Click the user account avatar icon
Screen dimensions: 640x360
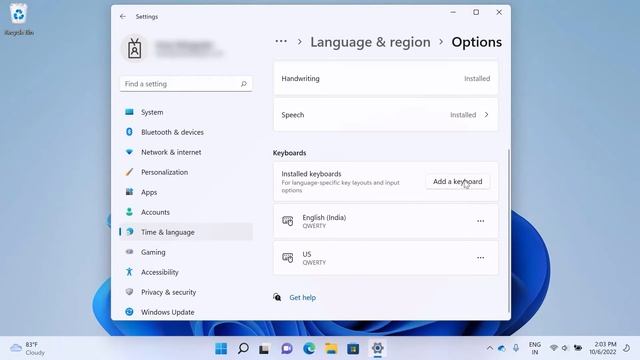click(x=134, y=49)
